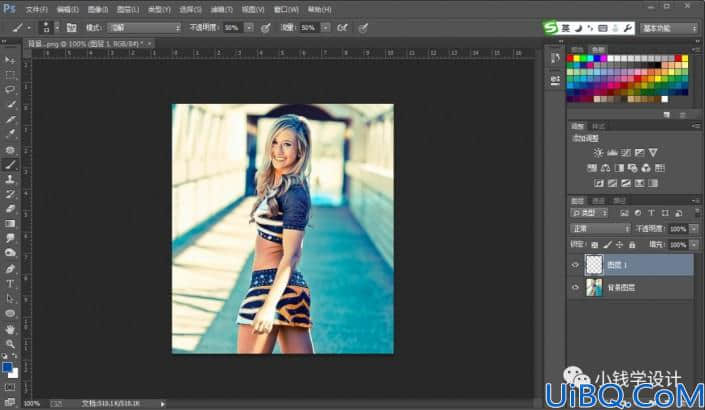This screenshot has width=705, height=410.
Task: Click the Sogou IME 英 language button
Action: coord(566,28)
